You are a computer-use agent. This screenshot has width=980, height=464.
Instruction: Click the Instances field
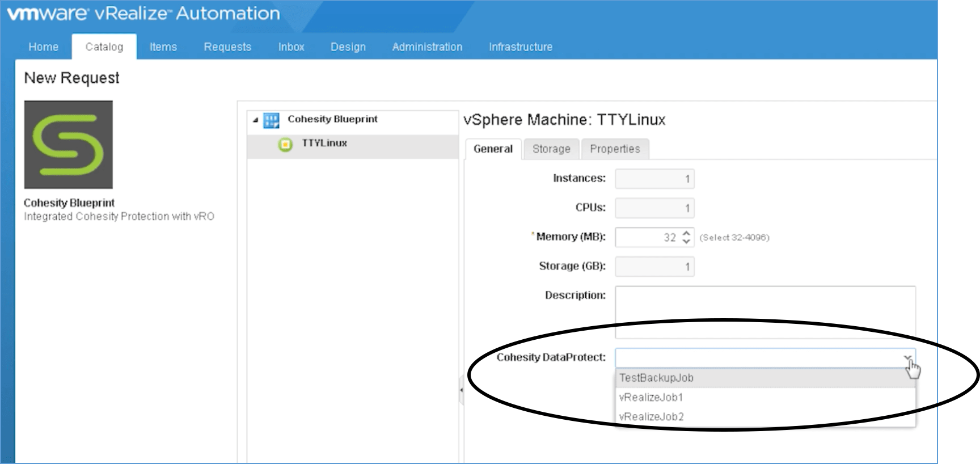(654, 179)
